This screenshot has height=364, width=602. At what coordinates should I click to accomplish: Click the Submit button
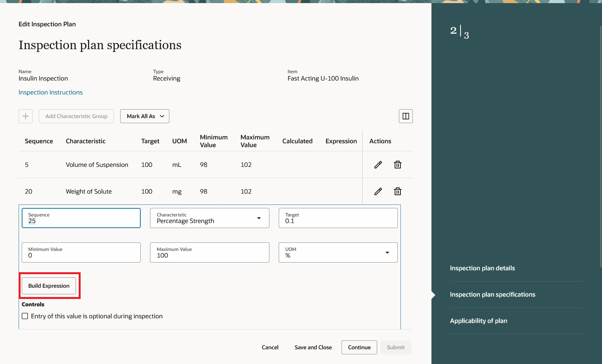396,347
